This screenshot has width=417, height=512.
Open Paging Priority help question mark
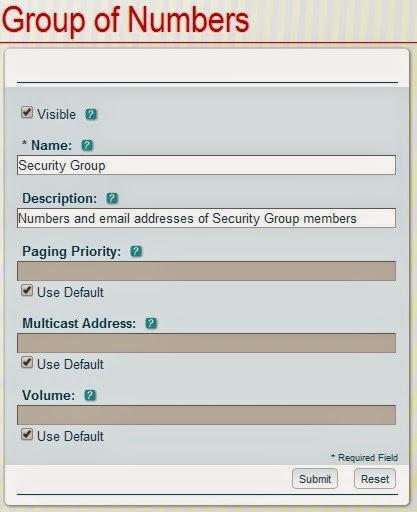click(136, 251)
